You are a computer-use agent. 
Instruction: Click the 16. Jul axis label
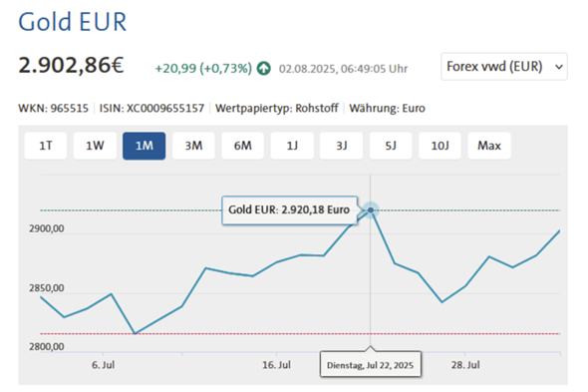pyautogui.click(x=276, y=365)
